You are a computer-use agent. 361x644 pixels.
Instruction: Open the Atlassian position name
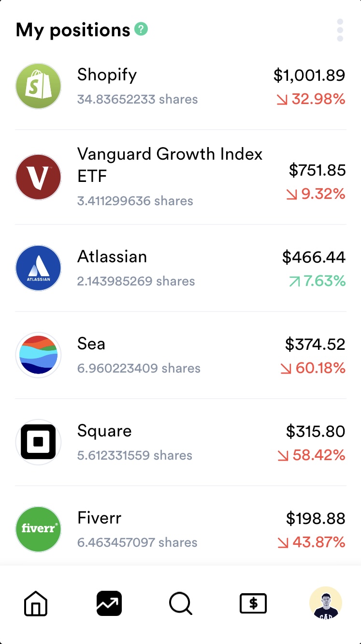[x=112, y=256]
